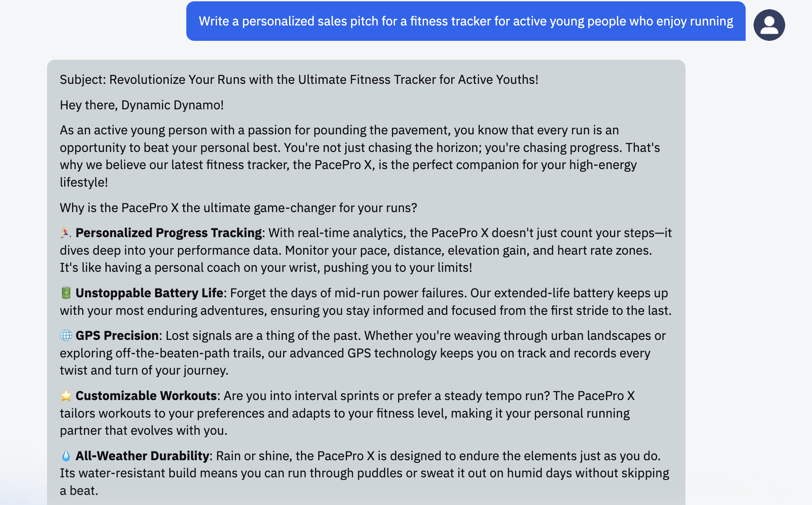Click the text "twist and turn of your journey"
Viewport: 812px width, 505px height.
[x=144, y=370]
